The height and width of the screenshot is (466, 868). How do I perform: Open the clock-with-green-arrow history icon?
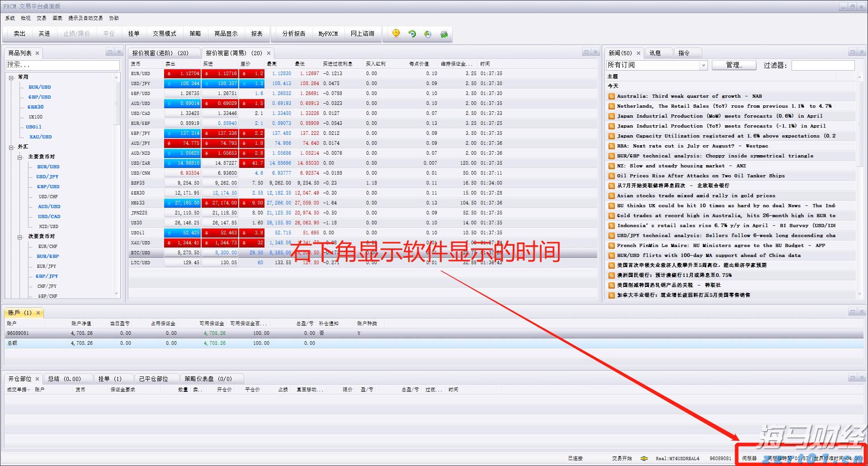click(428, 34)
